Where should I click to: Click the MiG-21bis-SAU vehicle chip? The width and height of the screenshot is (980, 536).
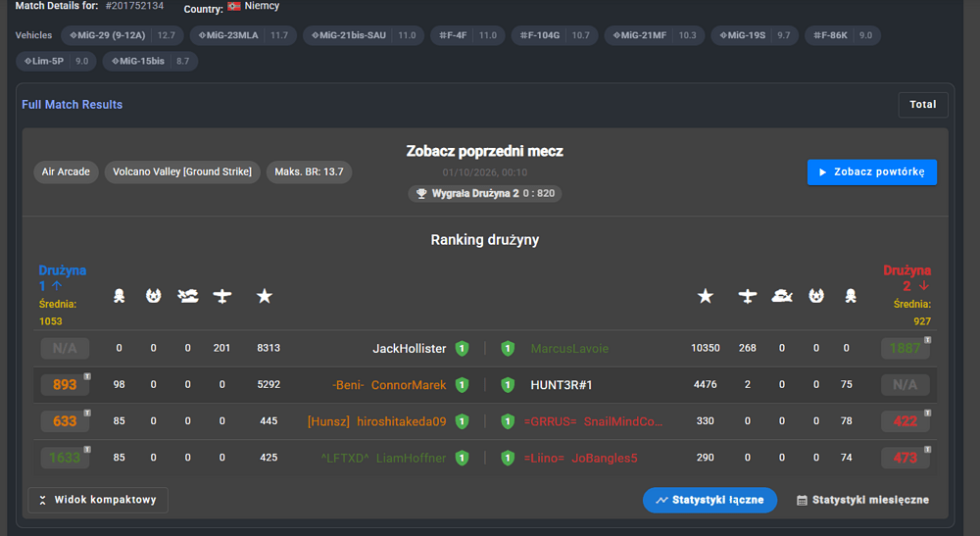coord(364,35)
